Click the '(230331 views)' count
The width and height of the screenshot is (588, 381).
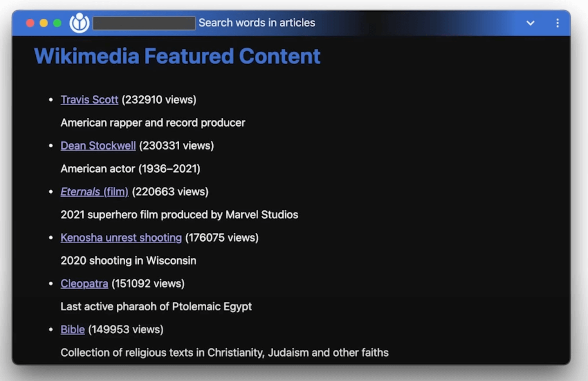(x=177, y=146)
